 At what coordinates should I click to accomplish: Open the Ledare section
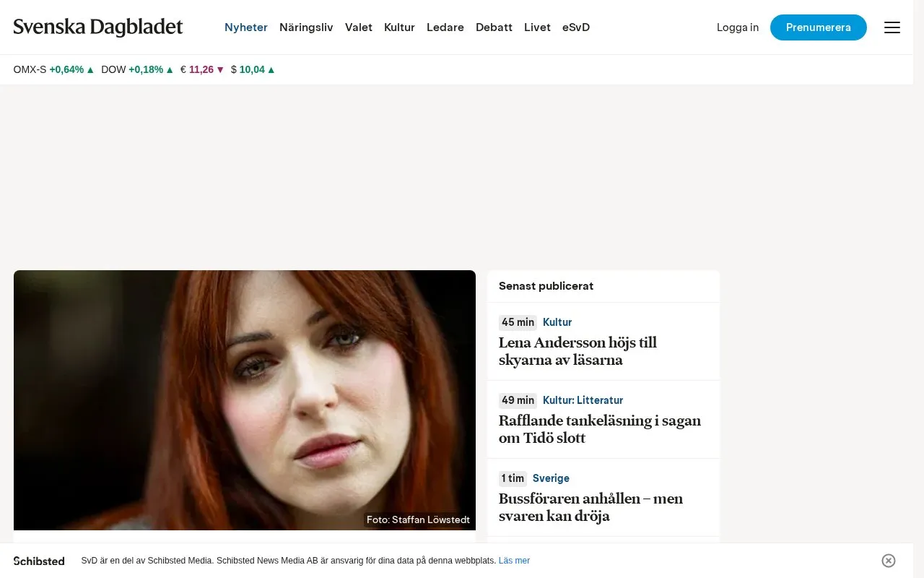pos(445,27)
